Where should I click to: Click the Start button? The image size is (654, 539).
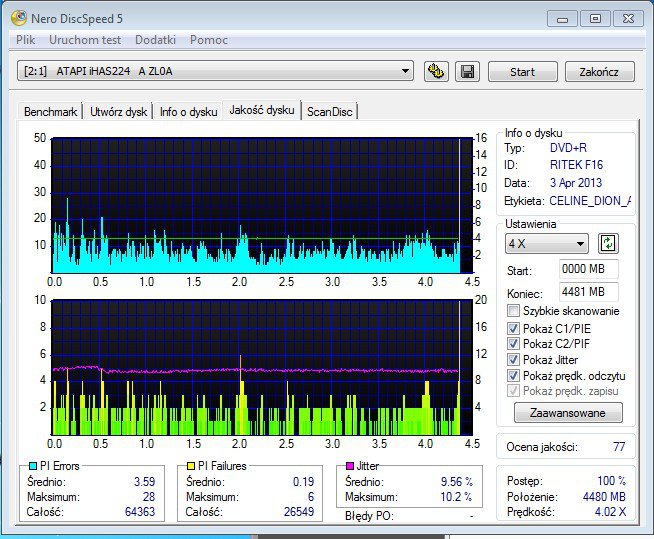(x=523, y=72)
